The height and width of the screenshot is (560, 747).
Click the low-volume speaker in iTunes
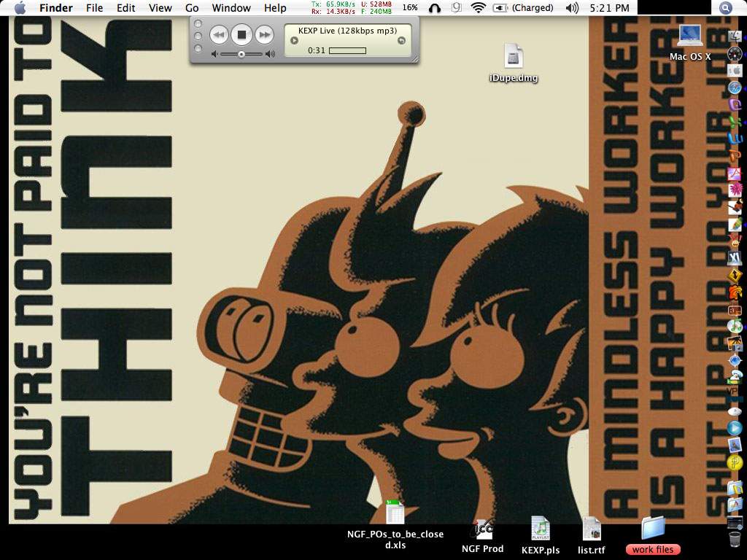[x=214, y=54]
